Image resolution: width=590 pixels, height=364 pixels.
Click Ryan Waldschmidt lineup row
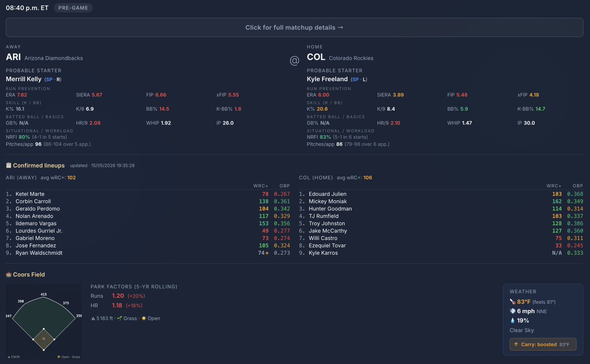tap(148, 253)
